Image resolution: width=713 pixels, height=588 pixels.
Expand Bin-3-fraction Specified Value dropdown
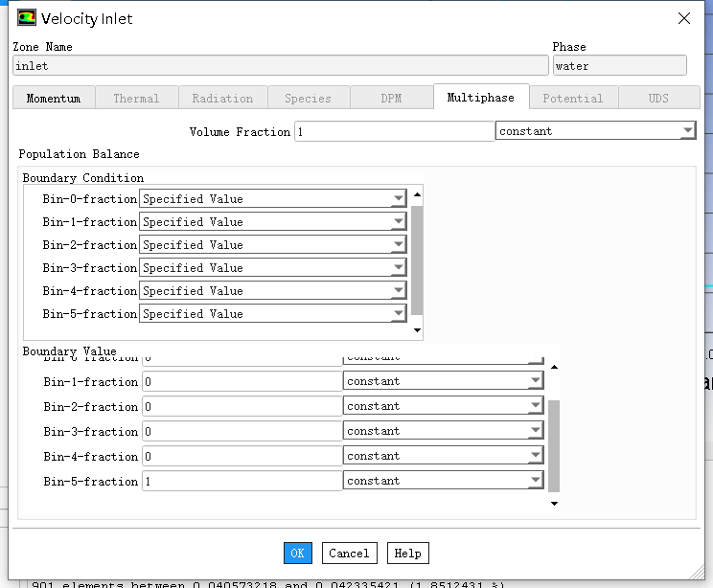coord(398,268)
